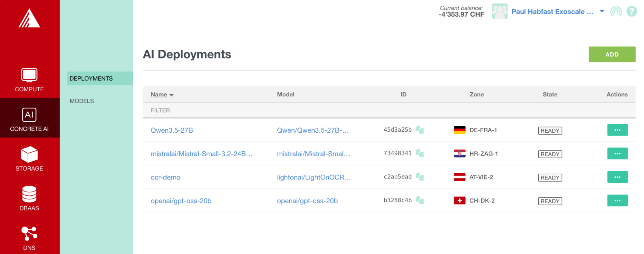This screenshot has width=644, height=254.
Task: Copy the ID 73498341
Action: pos(420,153)
